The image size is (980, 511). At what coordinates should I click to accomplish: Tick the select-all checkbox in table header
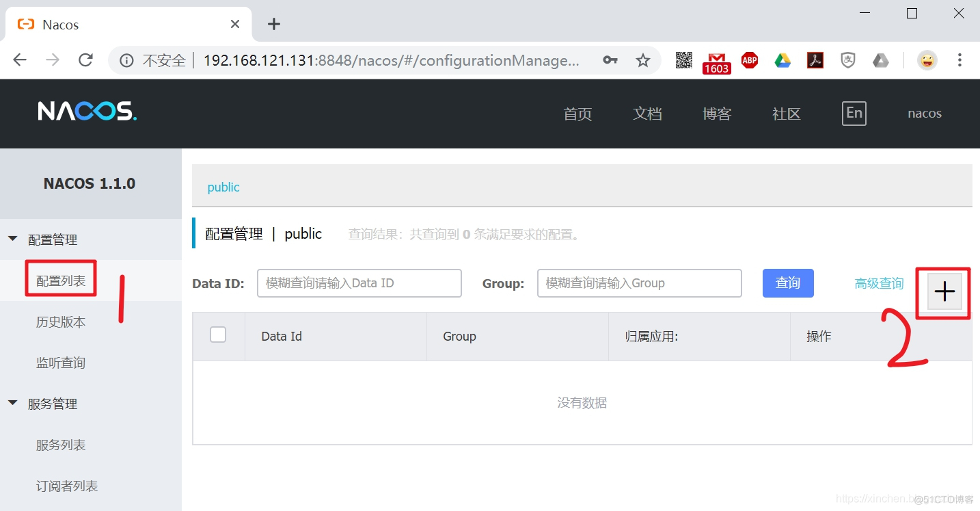(218, 335)
